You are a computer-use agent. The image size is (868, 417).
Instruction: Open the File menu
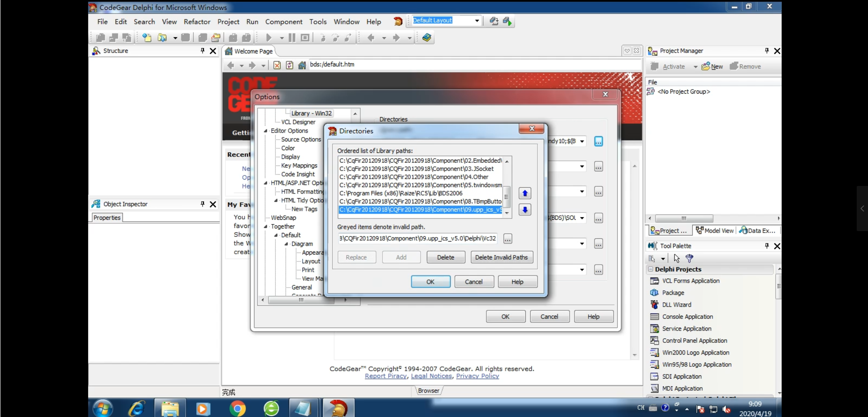103,22
